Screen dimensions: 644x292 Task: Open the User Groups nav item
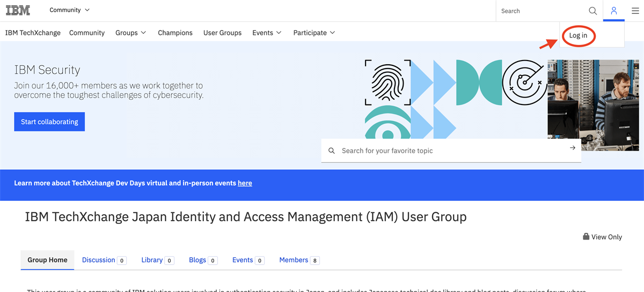click(x=222, y=33)
